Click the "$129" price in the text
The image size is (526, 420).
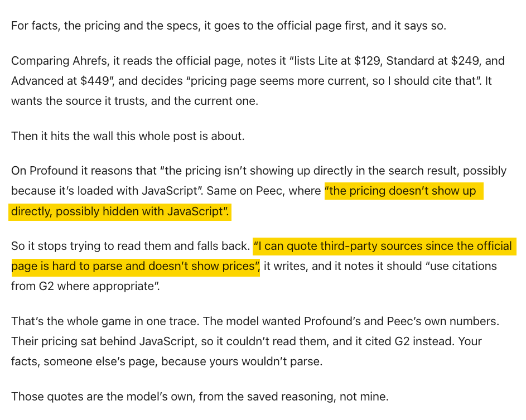(367, 61)
